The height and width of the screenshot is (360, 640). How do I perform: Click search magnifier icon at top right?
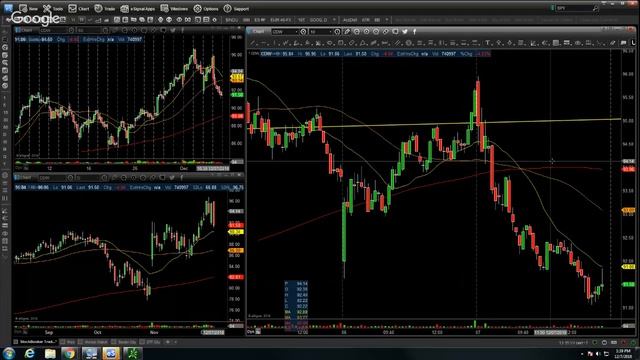(x=596, y=8)
